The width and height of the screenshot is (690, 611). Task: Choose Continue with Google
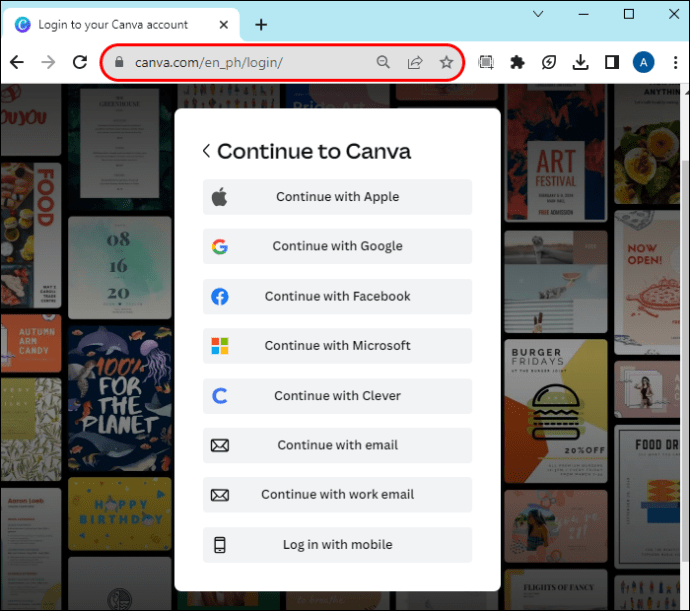pos(338,246)
